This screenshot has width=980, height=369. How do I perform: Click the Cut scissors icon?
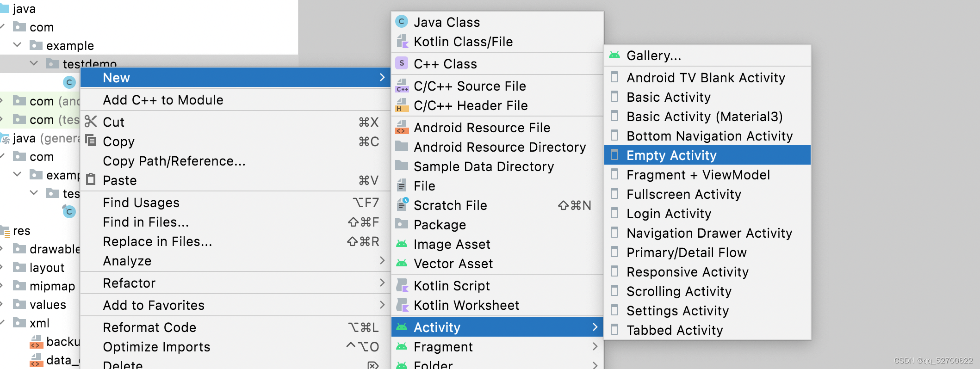coord(91,122)
